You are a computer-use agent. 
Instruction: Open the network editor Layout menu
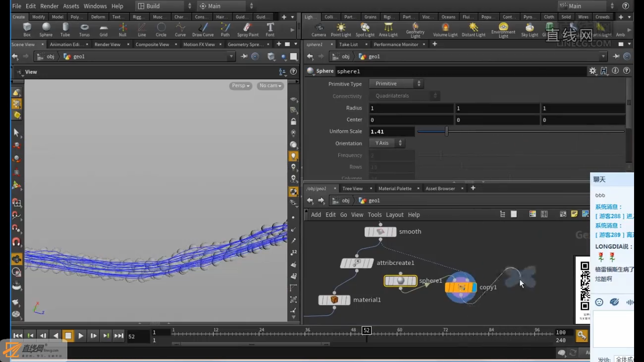point(395,215)
